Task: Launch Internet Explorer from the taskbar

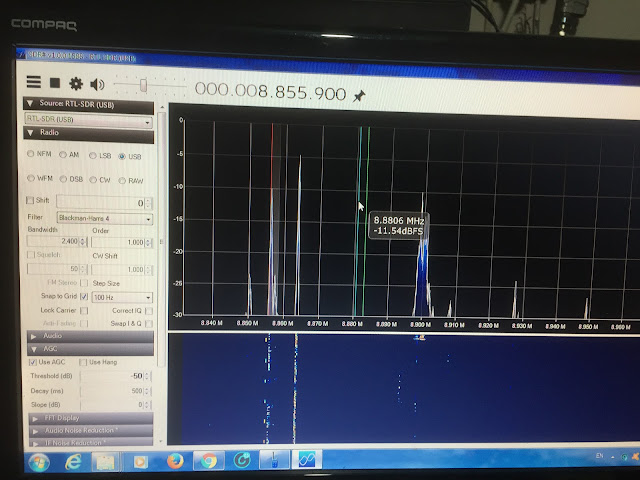Action: 73,462
